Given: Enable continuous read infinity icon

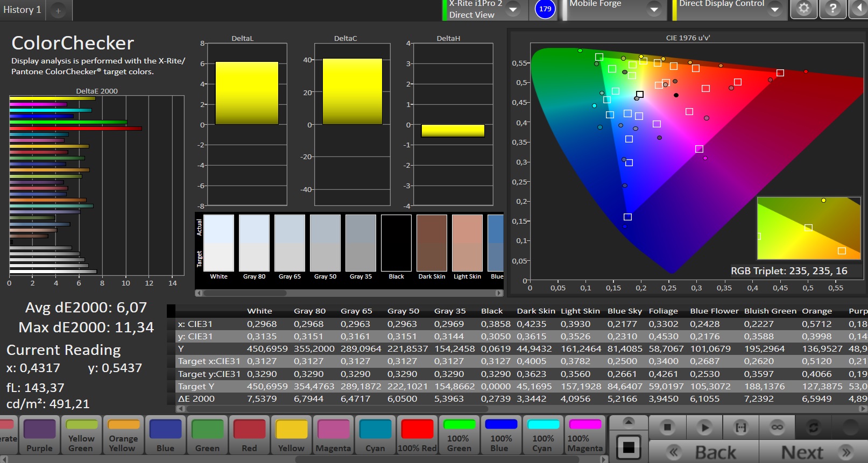Looking at the screenshot, I should [777, 428].
